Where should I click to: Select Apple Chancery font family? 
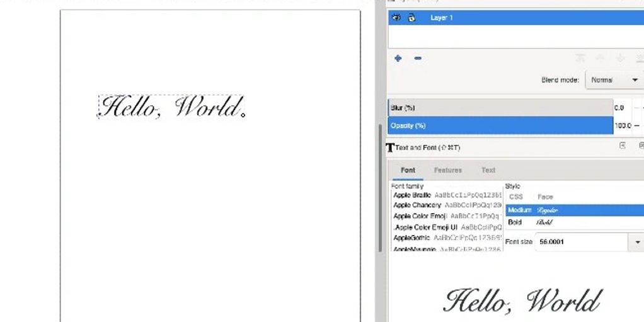coord(417,205)
